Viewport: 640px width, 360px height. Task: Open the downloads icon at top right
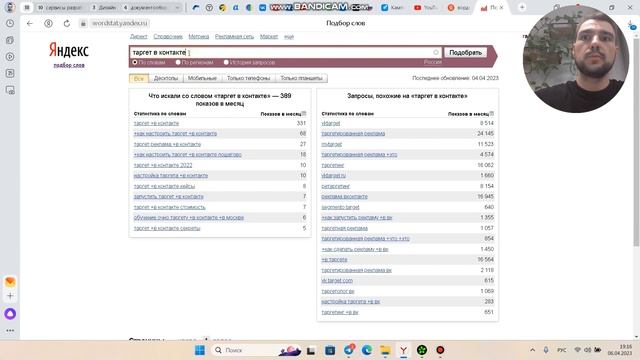click(x=631, y=25)
